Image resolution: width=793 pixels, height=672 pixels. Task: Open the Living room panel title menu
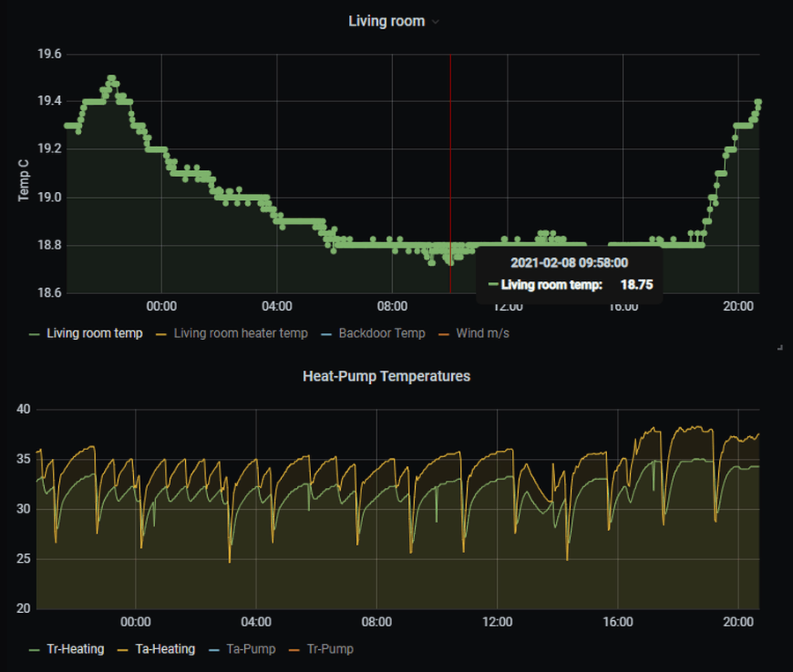(387, 21)
